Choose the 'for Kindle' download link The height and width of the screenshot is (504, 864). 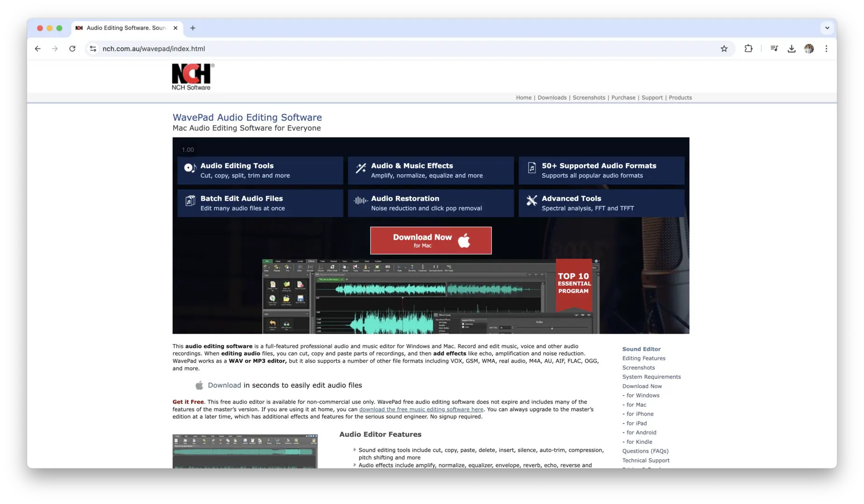[639, 442]
